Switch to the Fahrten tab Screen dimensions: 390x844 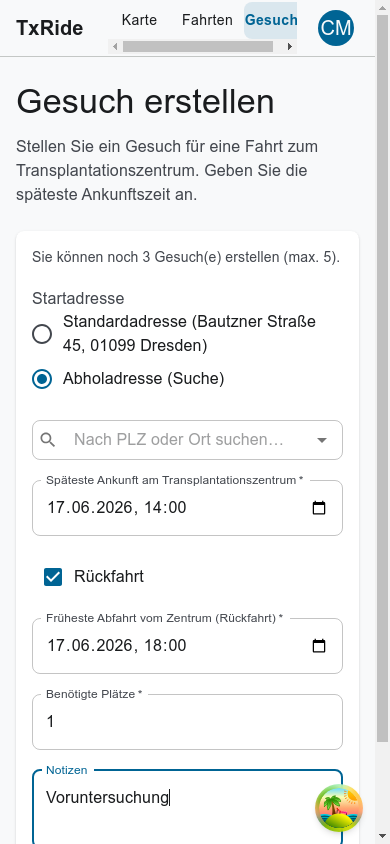click(207, 20)
